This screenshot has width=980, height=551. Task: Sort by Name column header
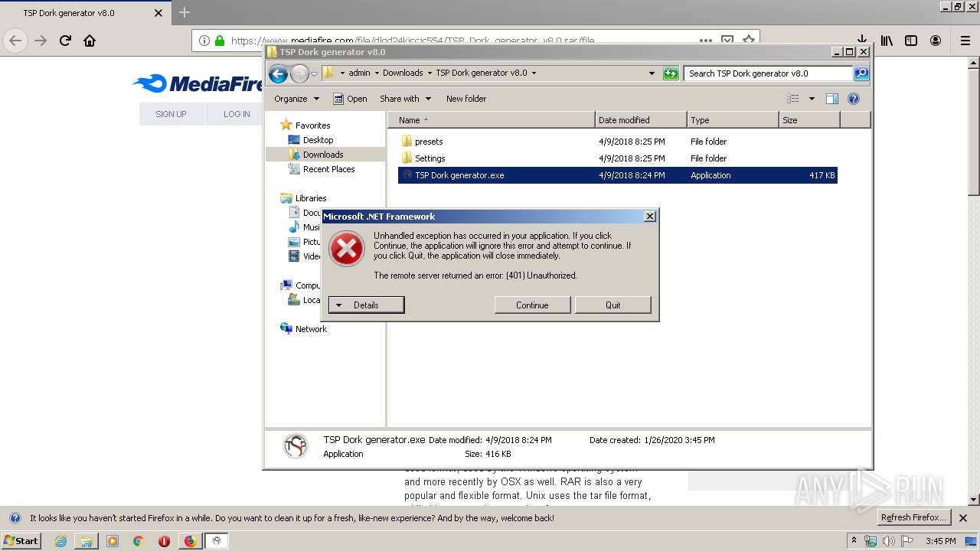(x=492, y=120)
